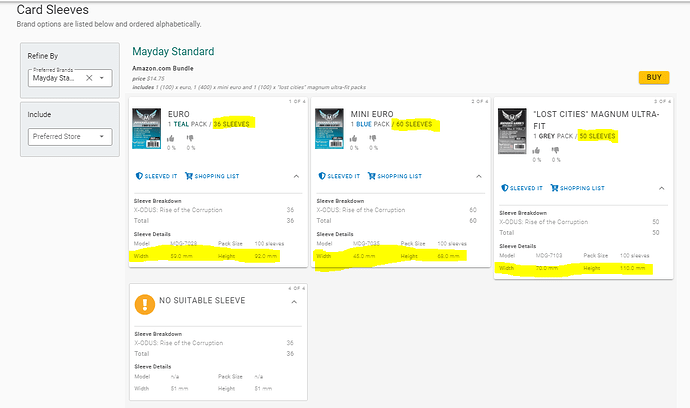
Task: Click SLEEVED IT on the MINI EURO card
Action: 339,176
